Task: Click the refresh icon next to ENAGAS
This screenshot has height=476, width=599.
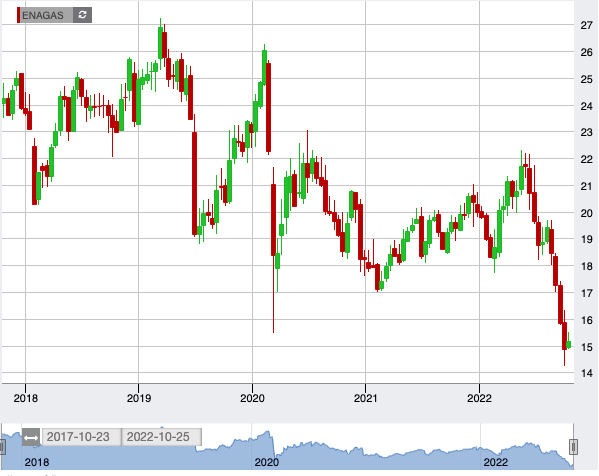Action: 82,15
